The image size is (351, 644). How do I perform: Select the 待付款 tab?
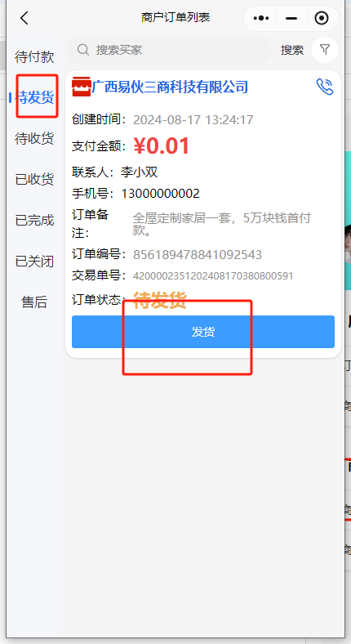[34, 57]
